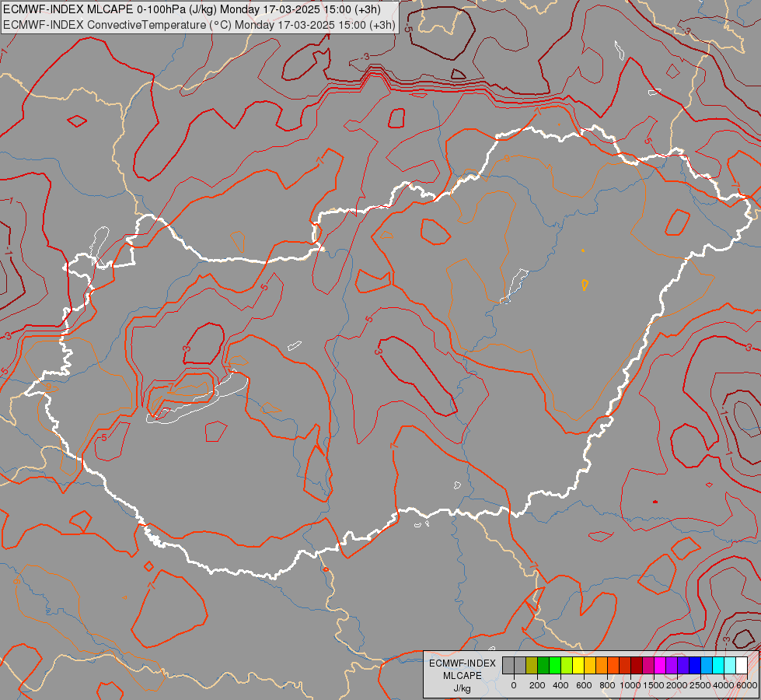This screenshot has width=761, height=700.
Task: Click the dark green legend swatch
Action: (543, 666)
